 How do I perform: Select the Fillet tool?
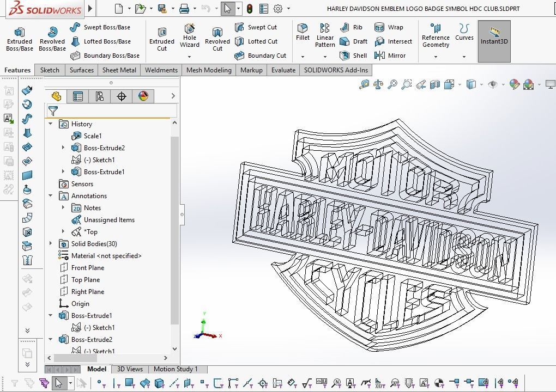(303, 32)
